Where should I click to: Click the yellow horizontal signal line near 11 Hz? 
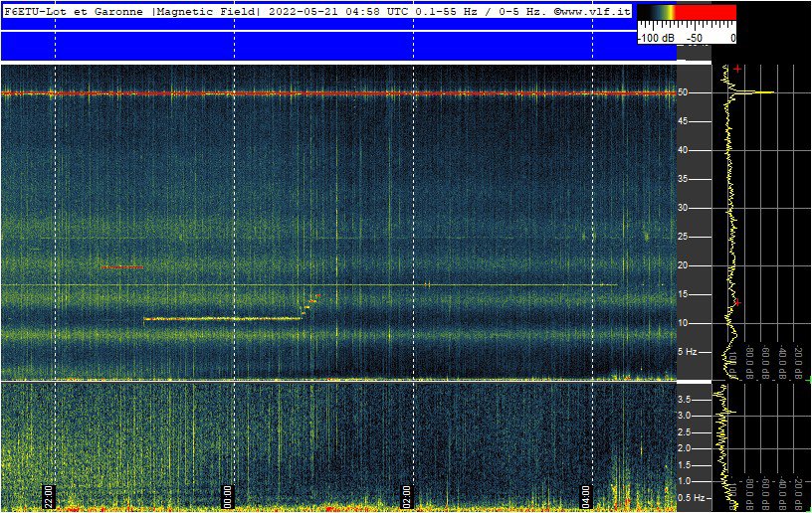[221, 319]
